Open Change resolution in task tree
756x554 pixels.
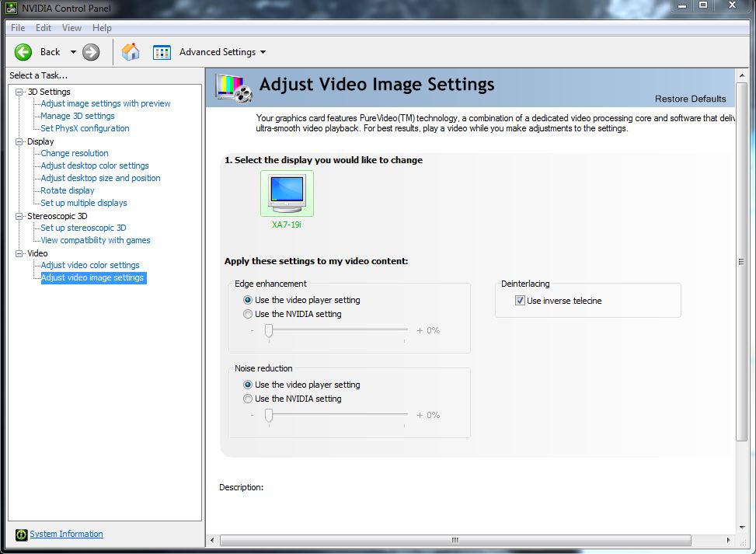[75, 153]
